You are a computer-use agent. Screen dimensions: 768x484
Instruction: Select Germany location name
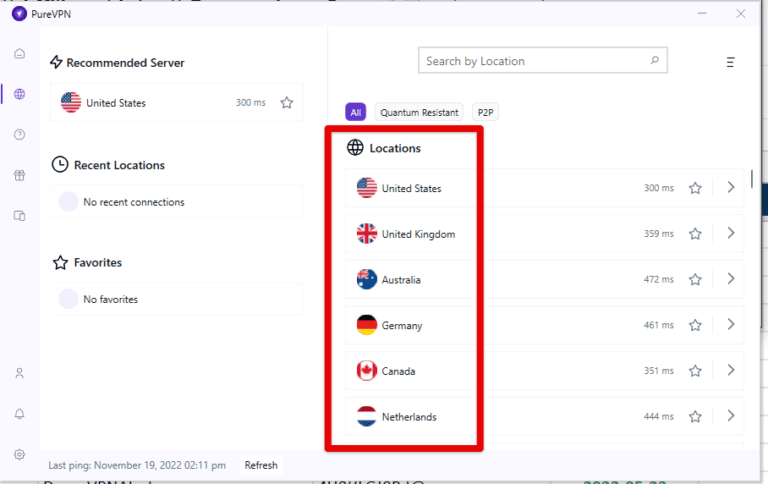pyautogui.click(x=402, y=326)
